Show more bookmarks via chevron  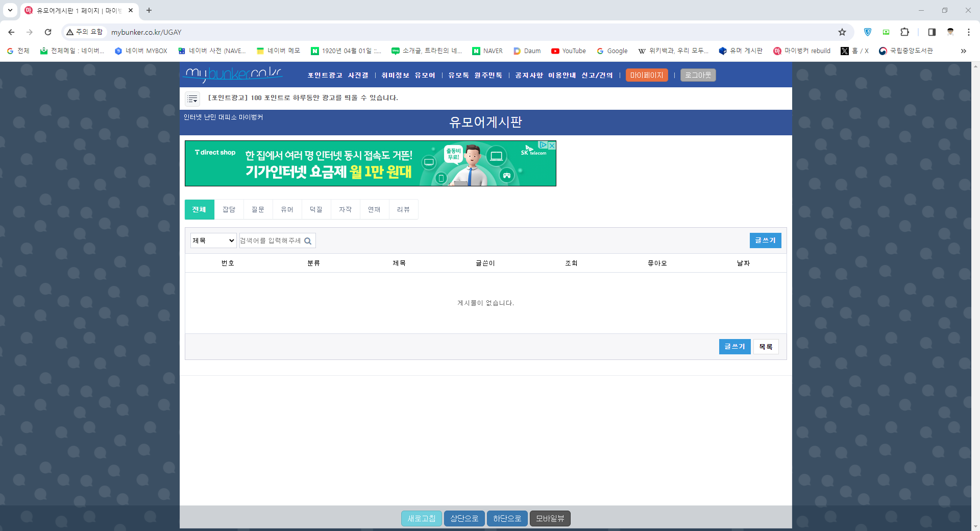(x=963, y=51)
